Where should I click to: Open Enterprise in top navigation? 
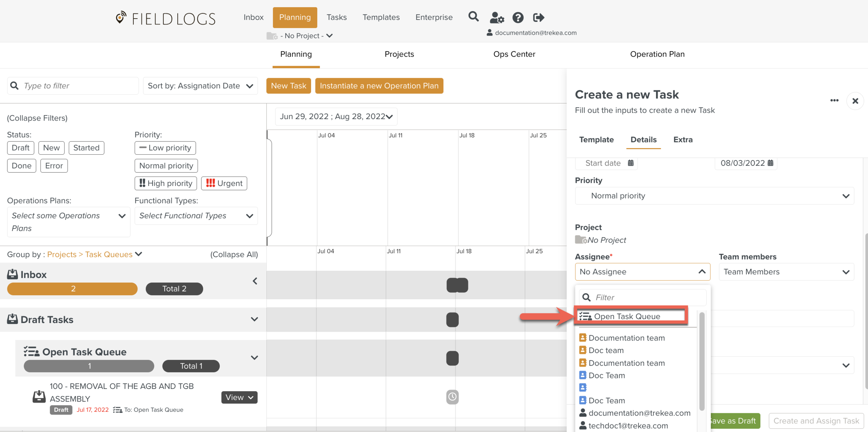point(434,17)
